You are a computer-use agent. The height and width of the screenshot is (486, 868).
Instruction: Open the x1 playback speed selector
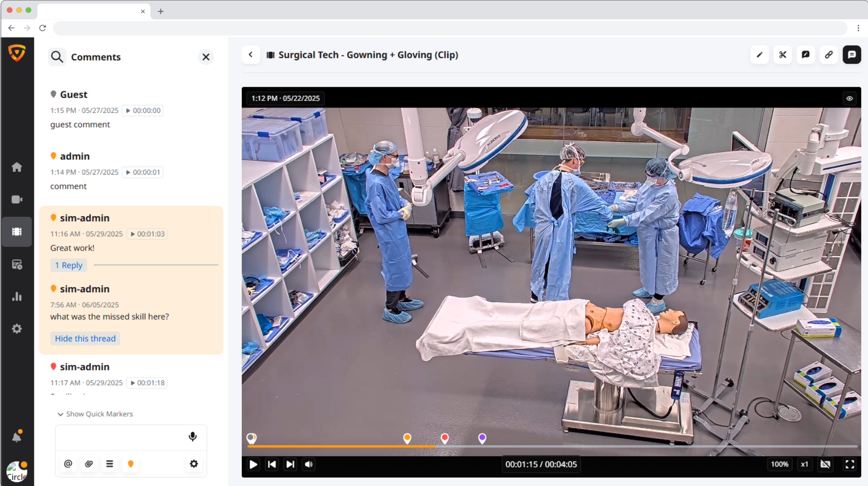804,464
